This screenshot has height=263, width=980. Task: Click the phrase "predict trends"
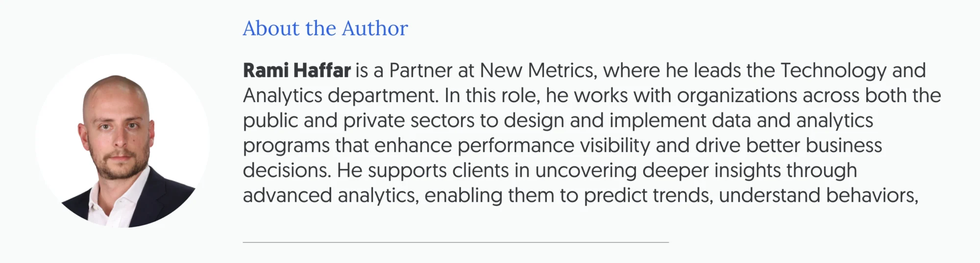pos(648,196)
